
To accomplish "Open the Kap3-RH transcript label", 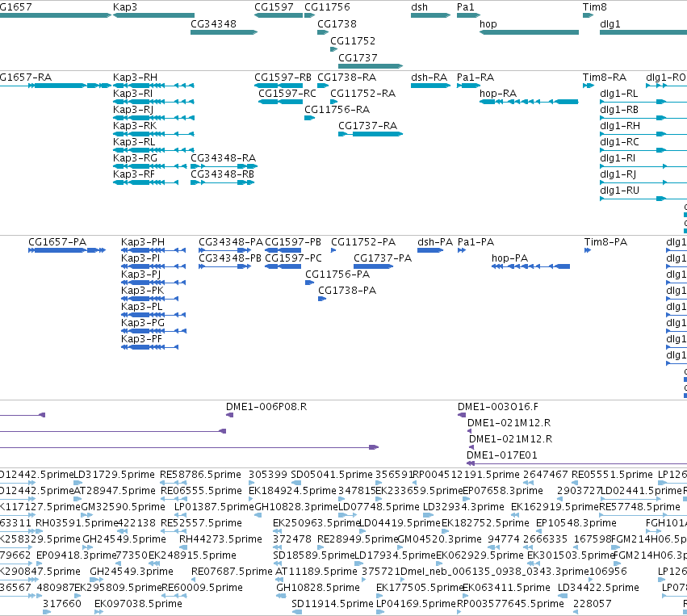I will tap(135, 78).
